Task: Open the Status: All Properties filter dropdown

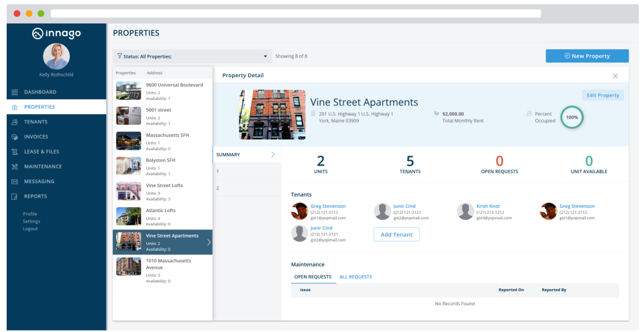Action: tap(193, 56)
